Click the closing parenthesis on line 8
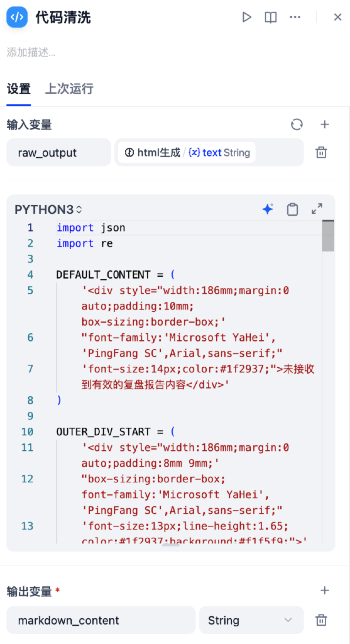Image resolution: width=350 pixels, height=644 pixels. click(59, 400)
